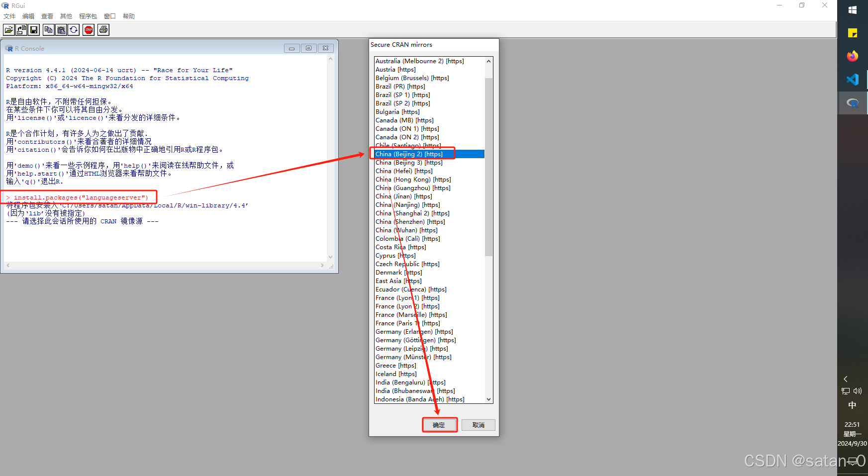Select Greece [https] mirror
This screenshot has width=868, height=476.
(x=429, y=366)
